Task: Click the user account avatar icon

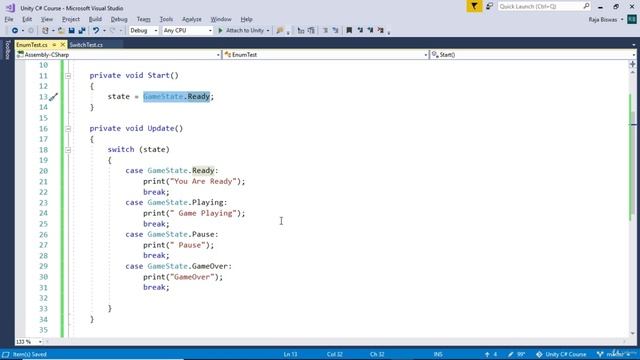Action: (632, 19)
